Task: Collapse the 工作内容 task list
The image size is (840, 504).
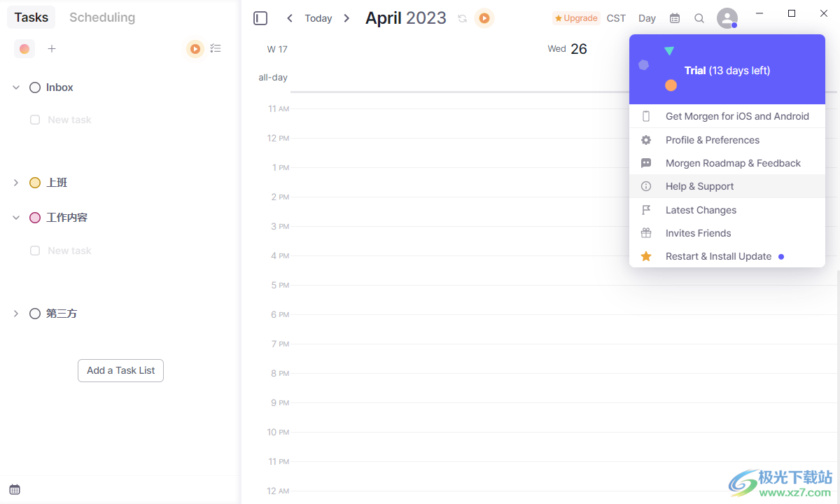Action: pyautogui.click(x=16, y=218)
